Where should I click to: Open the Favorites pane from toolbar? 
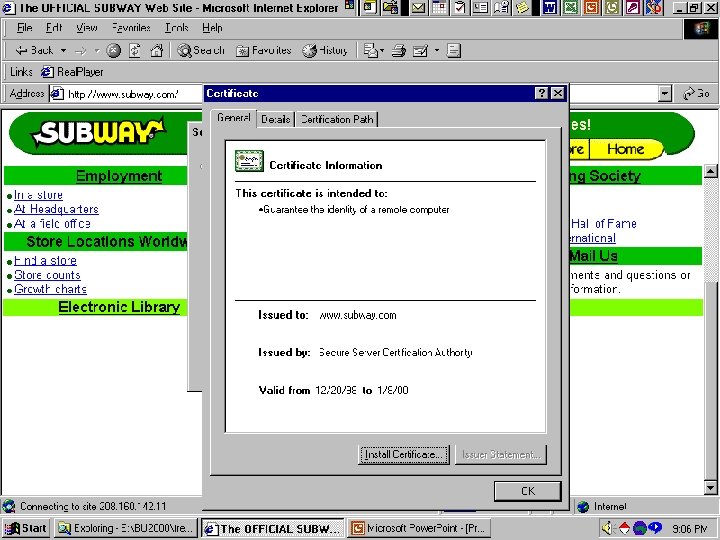pos(264,51)
